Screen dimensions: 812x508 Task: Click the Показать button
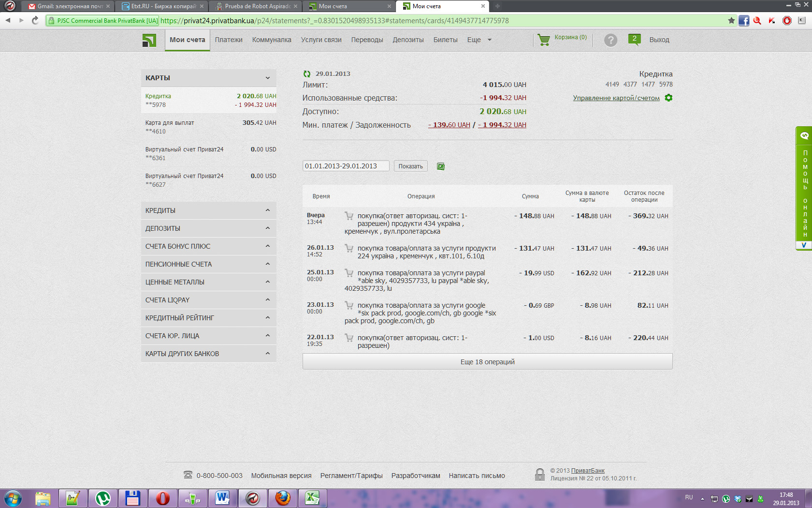[x=410, y=166]
